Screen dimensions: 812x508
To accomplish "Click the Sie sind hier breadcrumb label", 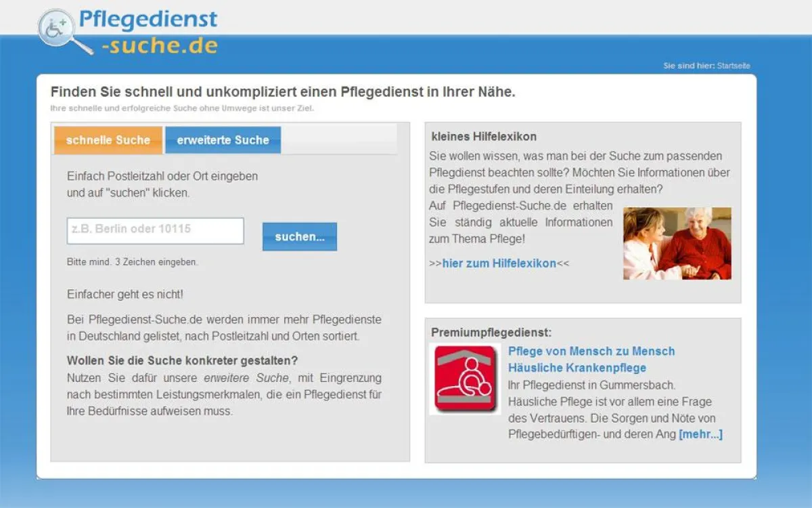I will click(688, 65).
